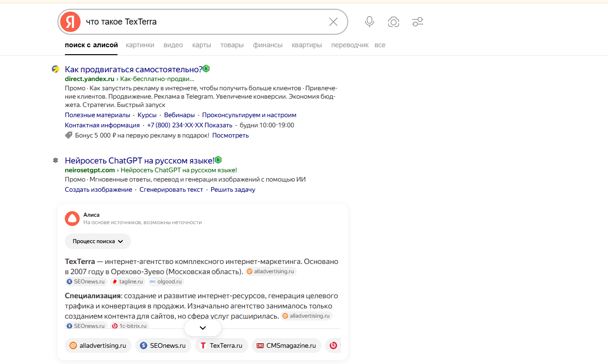
Task: Open 'Создать изображение' sitelink
Action: [x=98, y=189]
